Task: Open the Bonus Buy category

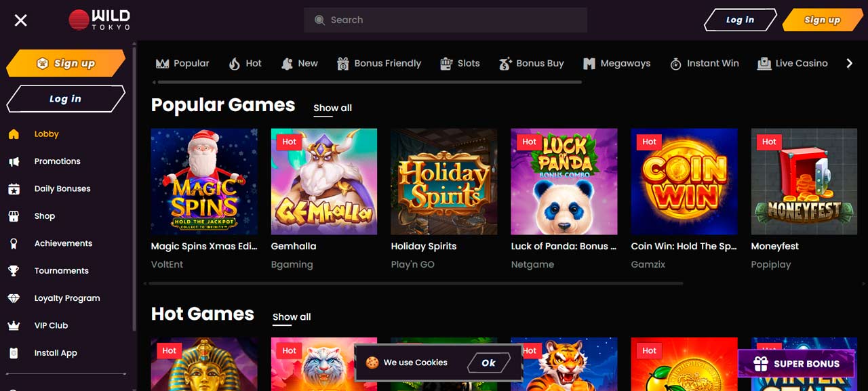Action: point(531,64)
